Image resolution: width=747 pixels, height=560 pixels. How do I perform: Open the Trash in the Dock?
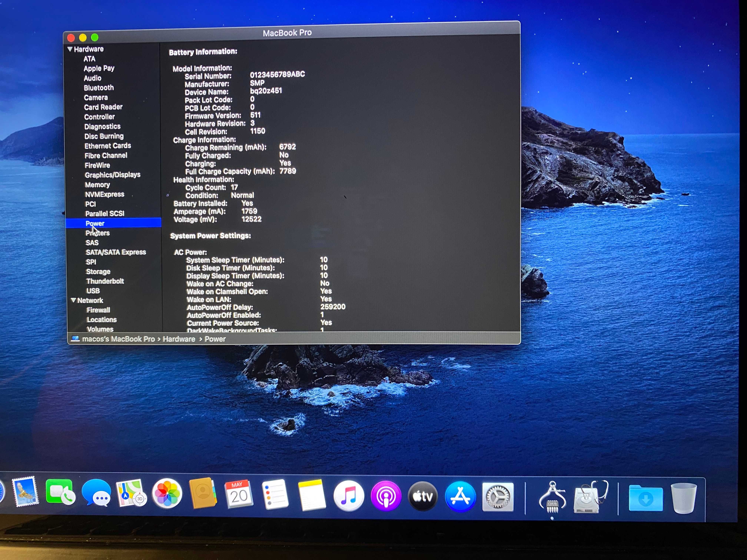tap(683, 498)
